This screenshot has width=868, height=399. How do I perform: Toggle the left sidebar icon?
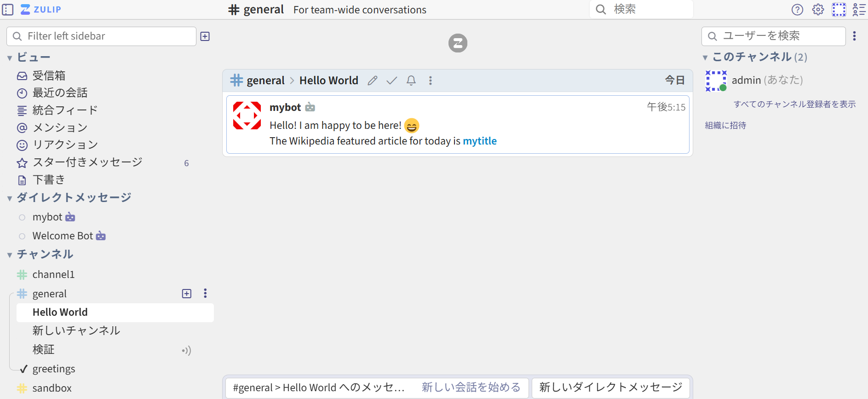pos(8,10)
